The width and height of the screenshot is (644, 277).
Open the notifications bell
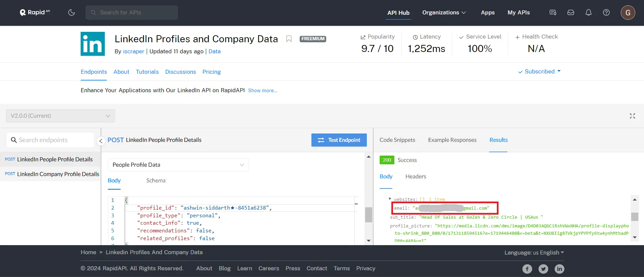tap(588, 12)
